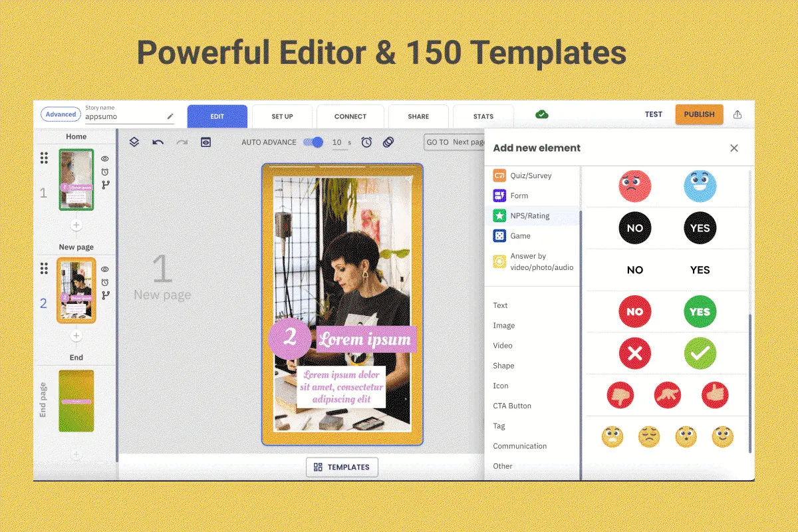Toggle visibility eye for page 2
The height and width of the screenshot is (532, 798).
(x=105, y=269)
